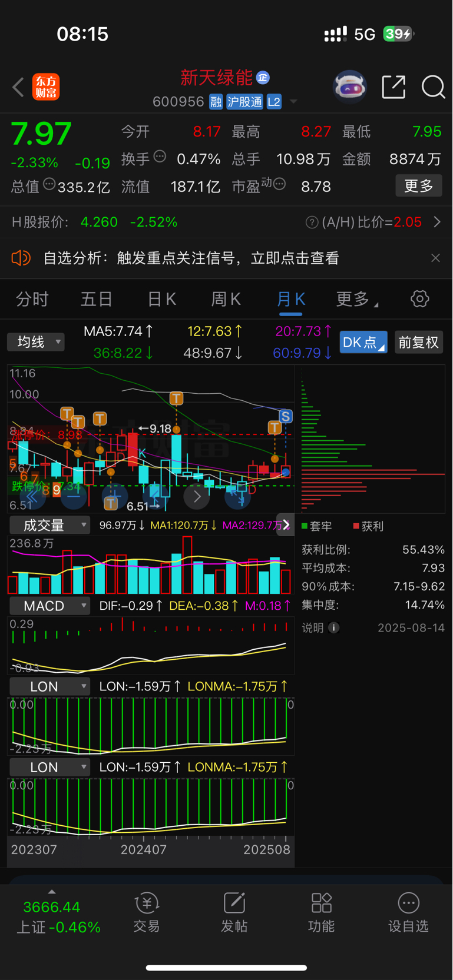Tap the T marker above 9.18 candle

pyautogui.click(x=176, y=398)
